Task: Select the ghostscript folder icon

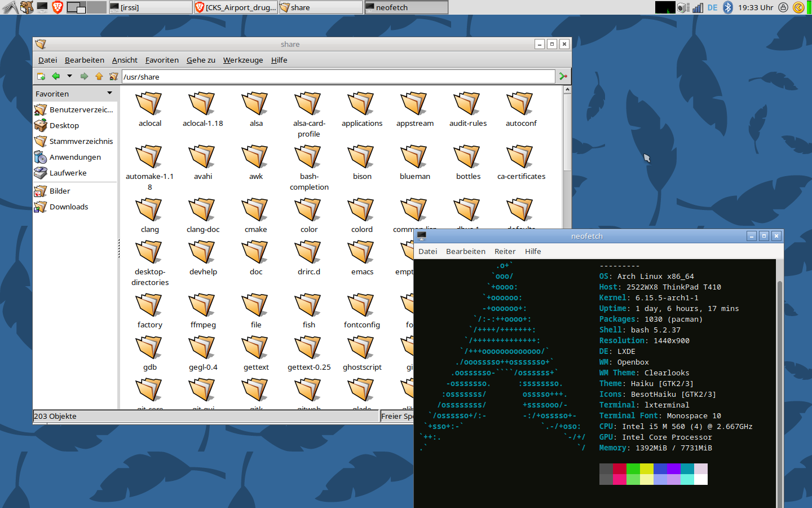Action: [361, 348]
